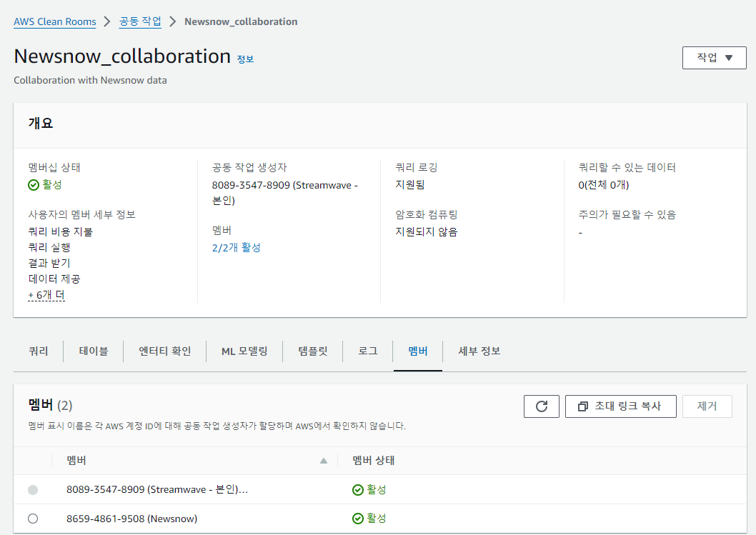Click breadcrumb chevron after AWS Clean Rooms

tap(107, 21)
